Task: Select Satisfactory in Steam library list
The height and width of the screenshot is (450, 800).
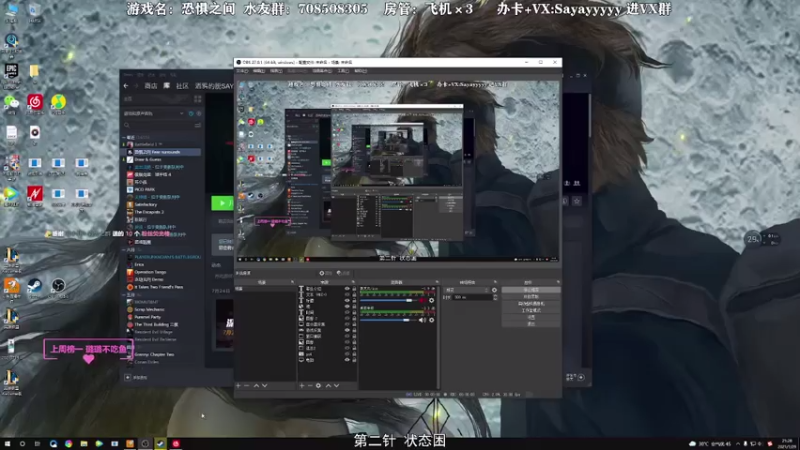Action: click(146, 204)
